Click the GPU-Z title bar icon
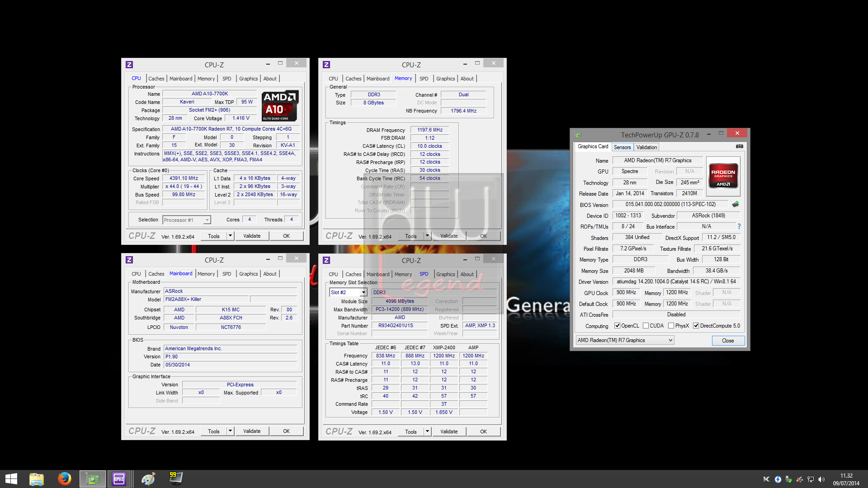This screenshot has width=868, height=488. tap(578, 135)
